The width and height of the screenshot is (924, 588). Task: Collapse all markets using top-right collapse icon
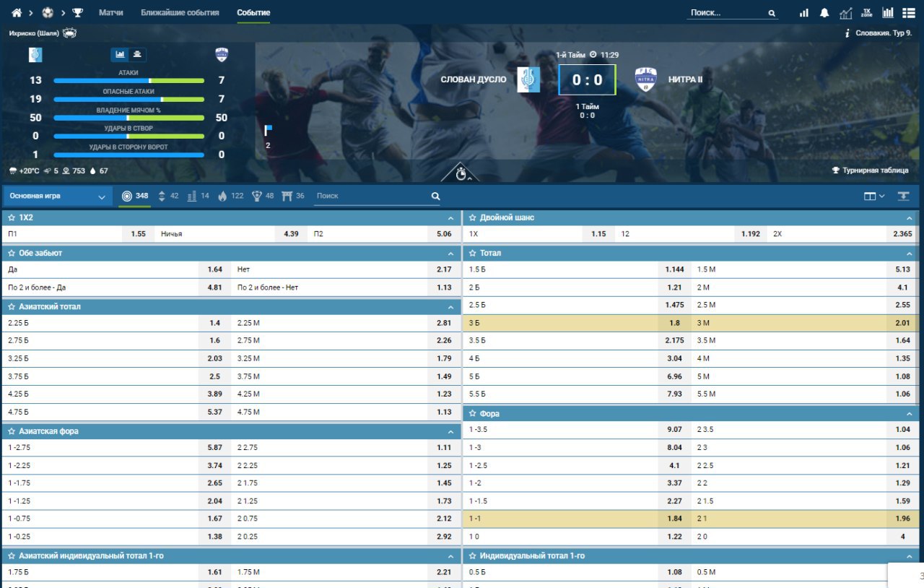[x=903, y=196]
